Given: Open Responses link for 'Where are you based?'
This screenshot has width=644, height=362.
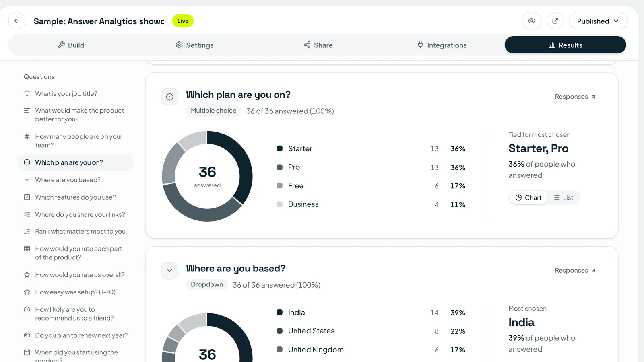Looking at the screenshot, I should [575, 271].
